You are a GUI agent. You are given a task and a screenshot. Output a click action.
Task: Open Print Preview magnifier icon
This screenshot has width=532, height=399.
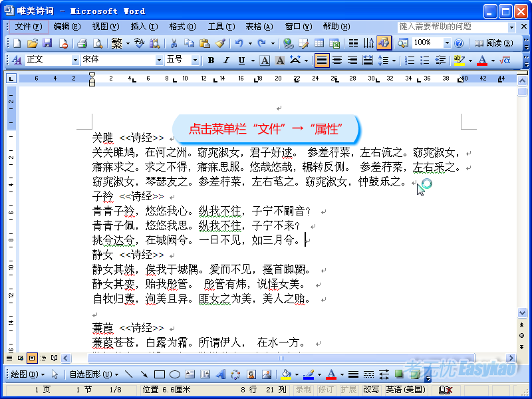point(98,43)
